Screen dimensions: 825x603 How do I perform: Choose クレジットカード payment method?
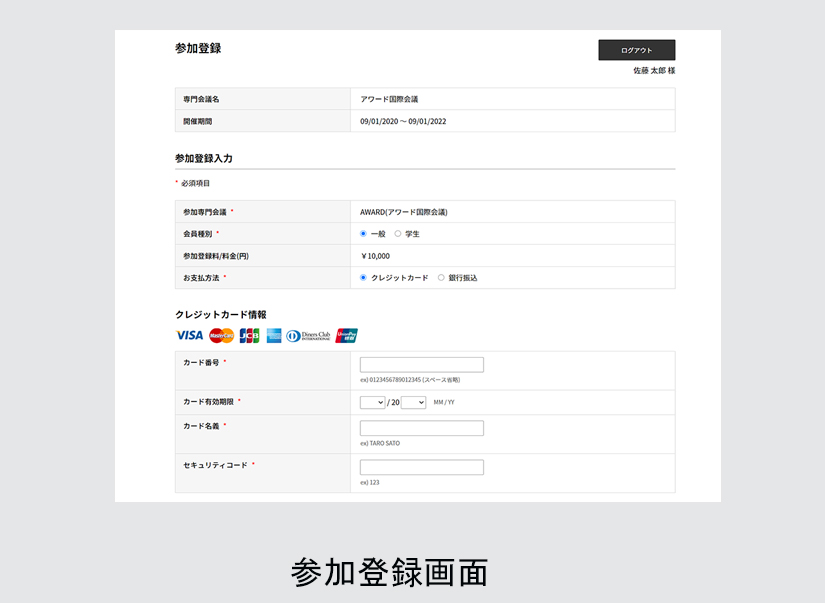pyautogui.click(x=363, y=278)
